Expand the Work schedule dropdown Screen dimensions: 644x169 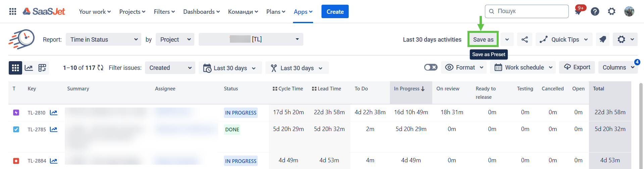(523, 68)
